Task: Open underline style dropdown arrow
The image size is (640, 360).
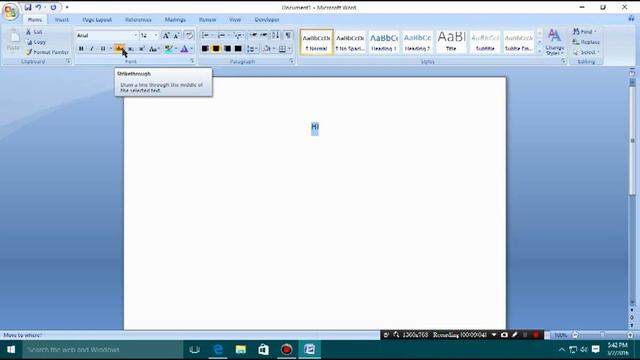Action: click(x=110, y=49)
